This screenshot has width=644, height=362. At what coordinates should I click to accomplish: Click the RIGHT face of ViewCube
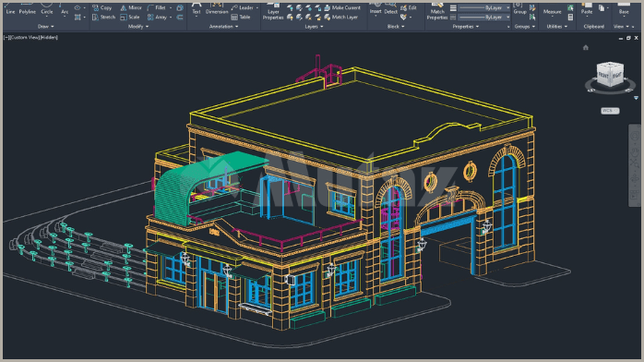617,75
